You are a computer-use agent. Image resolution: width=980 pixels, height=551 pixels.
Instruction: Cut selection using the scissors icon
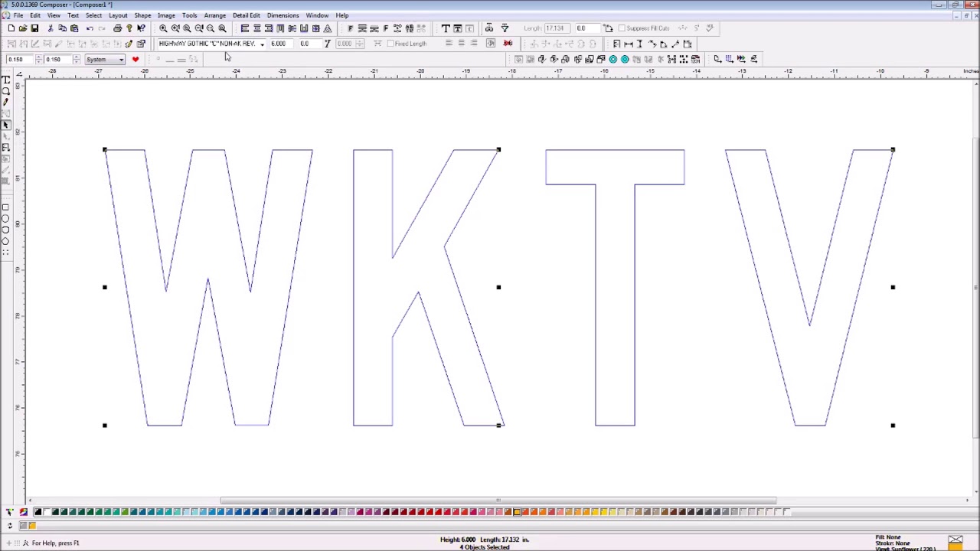click(51, 28)
